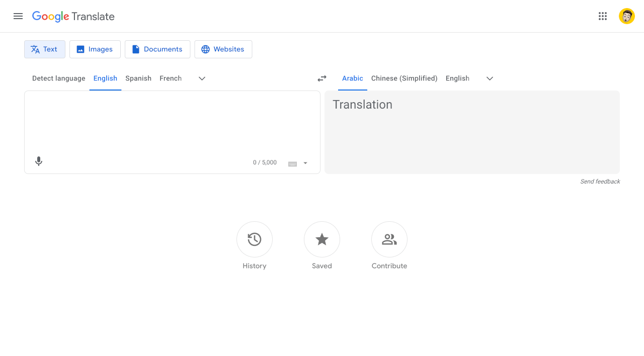The image size is (644, 356).
Task: Click the microphone to translate by voice
Action: coord(39,161)
